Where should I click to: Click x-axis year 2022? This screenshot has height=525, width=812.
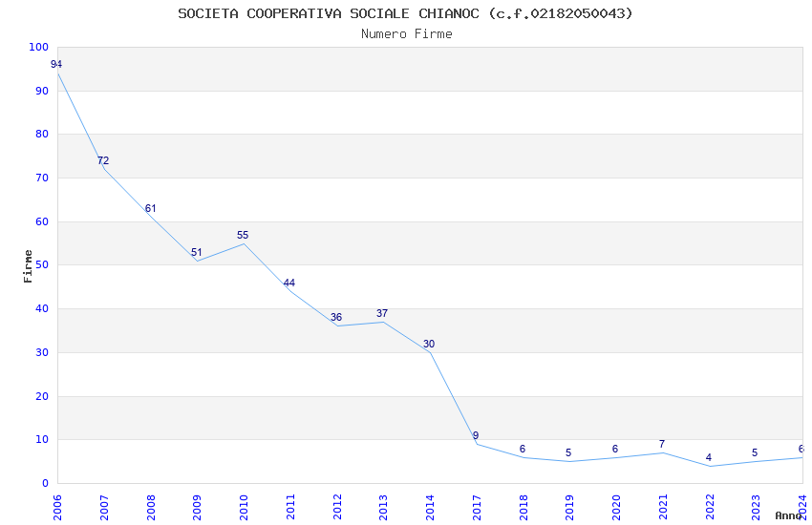pos(710,508)
